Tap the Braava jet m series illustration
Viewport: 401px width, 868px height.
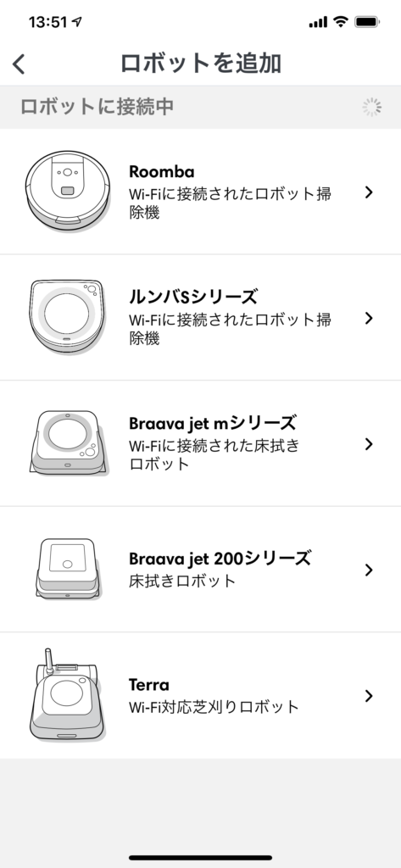[70, 442]
